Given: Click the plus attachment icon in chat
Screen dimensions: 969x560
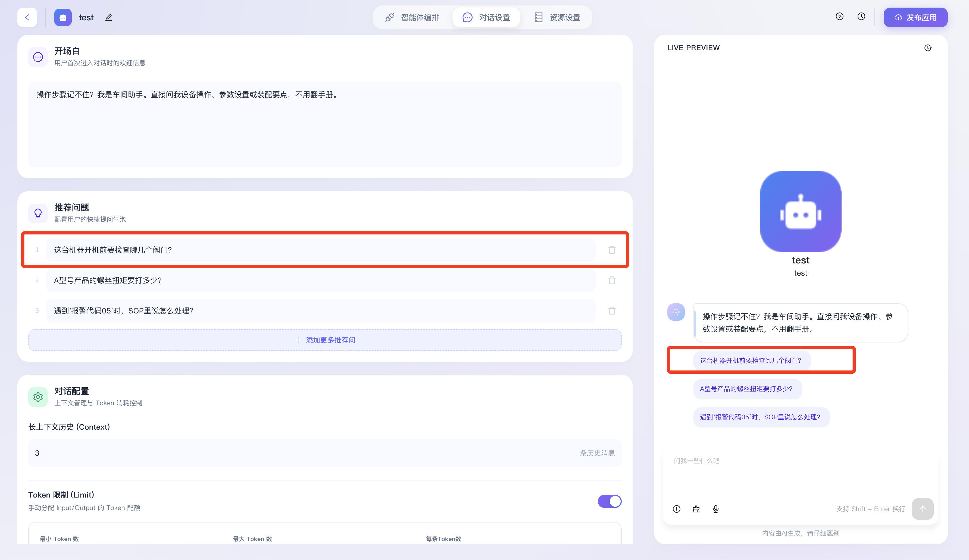Looking at the screenshot, I should pyautogui.click(x=677, y=509).
